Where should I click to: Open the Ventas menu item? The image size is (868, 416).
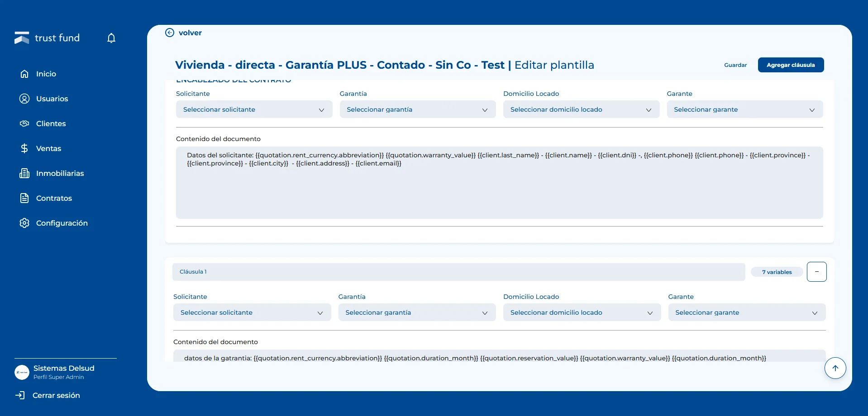tap(48, 148)
